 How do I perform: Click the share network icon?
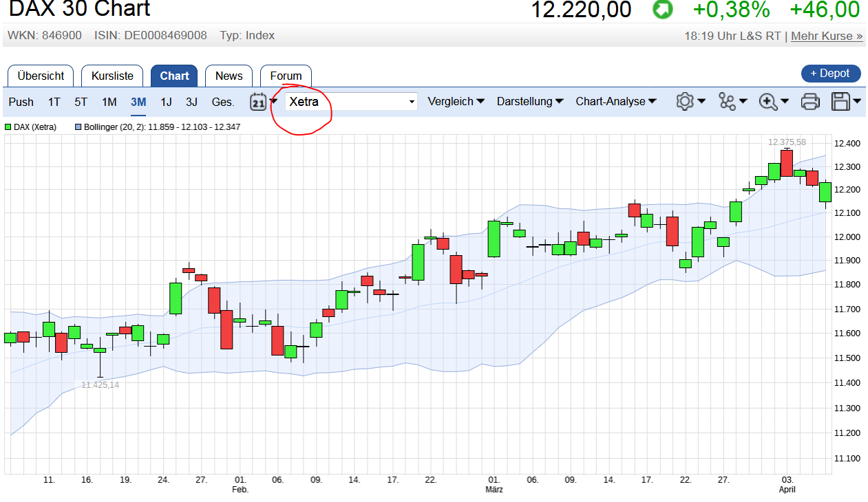point(727,101)
